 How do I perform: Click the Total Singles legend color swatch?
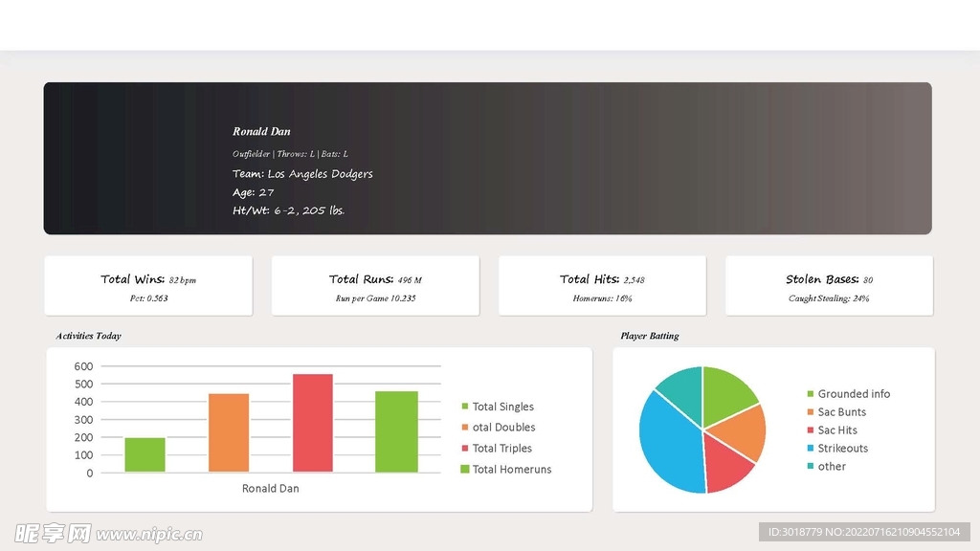click(465, 407)
